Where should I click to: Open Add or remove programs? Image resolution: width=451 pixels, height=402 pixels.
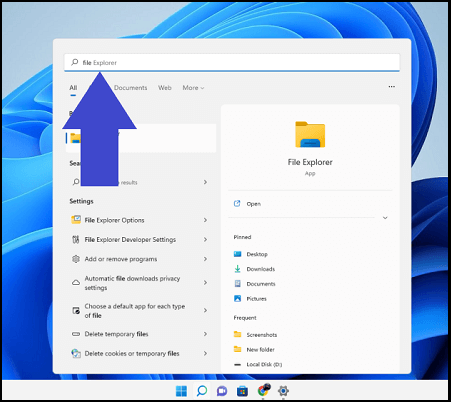pos(121,259)
